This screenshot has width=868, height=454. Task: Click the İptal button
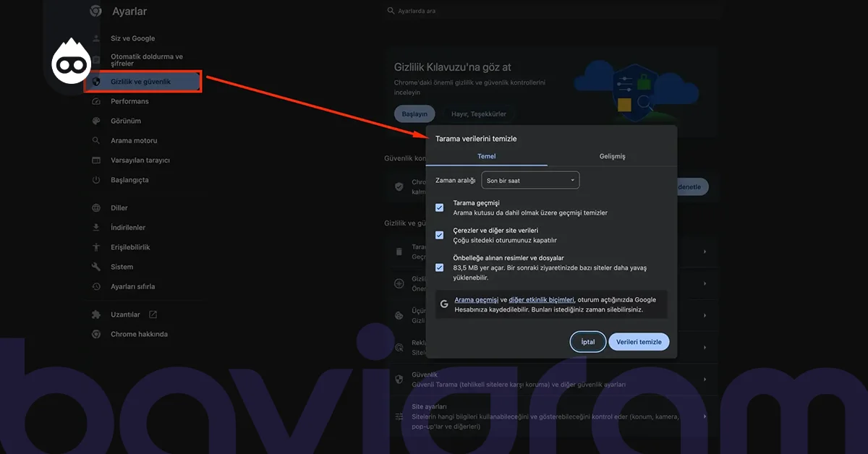point(587,342)
